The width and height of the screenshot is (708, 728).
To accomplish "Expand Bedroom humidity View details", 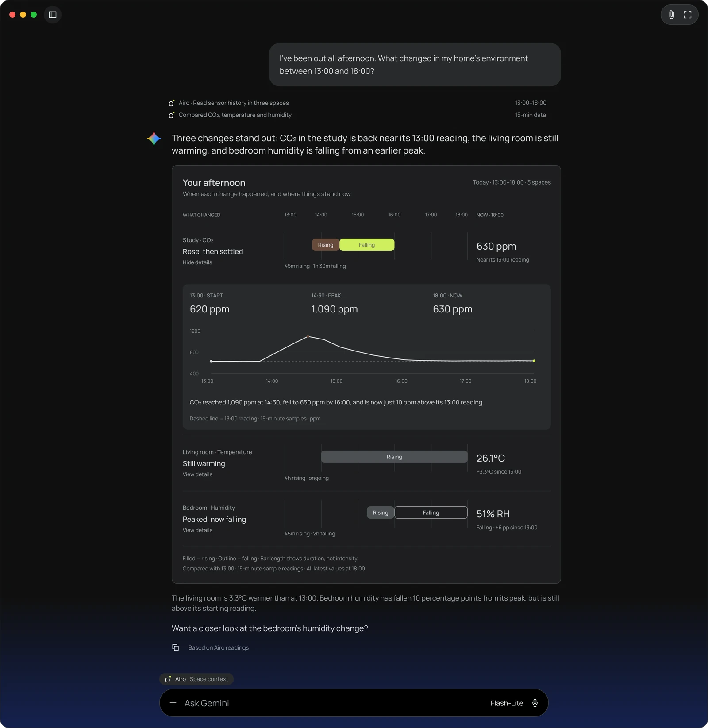I will click(197, 530).
